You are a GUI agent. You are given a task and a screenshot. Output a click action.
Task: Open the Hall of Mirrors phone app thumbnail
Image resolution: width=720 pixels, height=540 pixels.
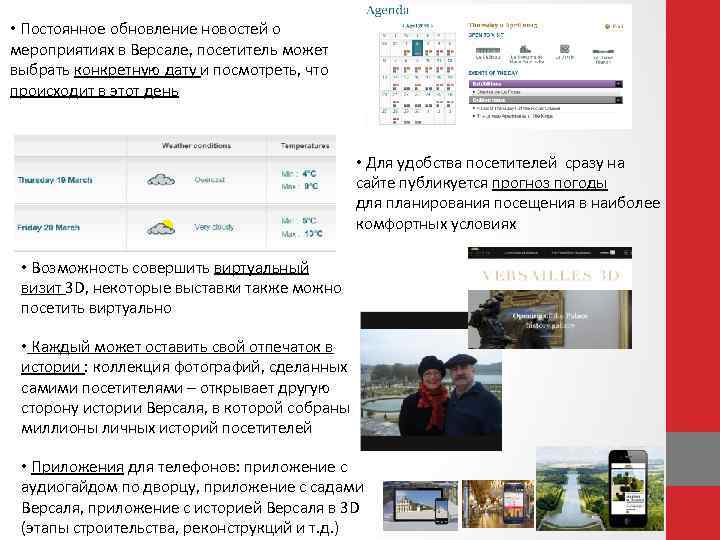(x=498, y=504)
